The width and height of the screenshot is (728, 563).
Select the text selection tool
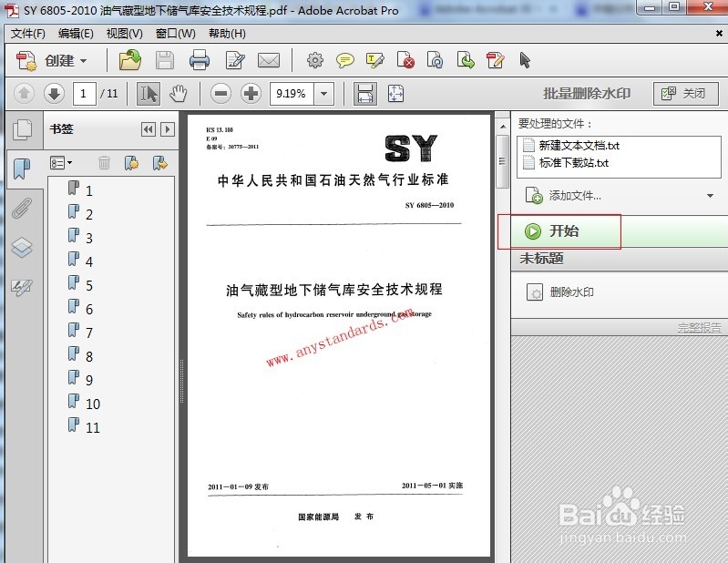149,94
